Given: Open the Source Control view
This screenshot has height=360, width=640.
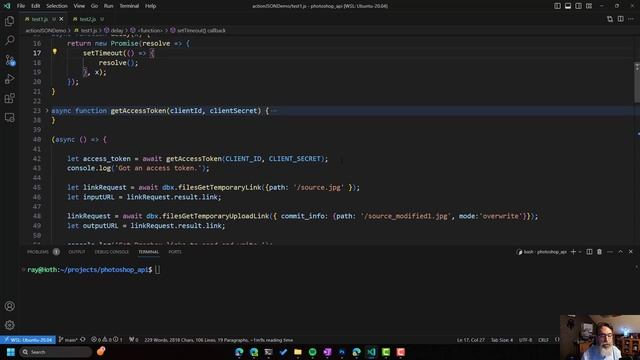Looking at the screenshot, I should click(9, 60).
